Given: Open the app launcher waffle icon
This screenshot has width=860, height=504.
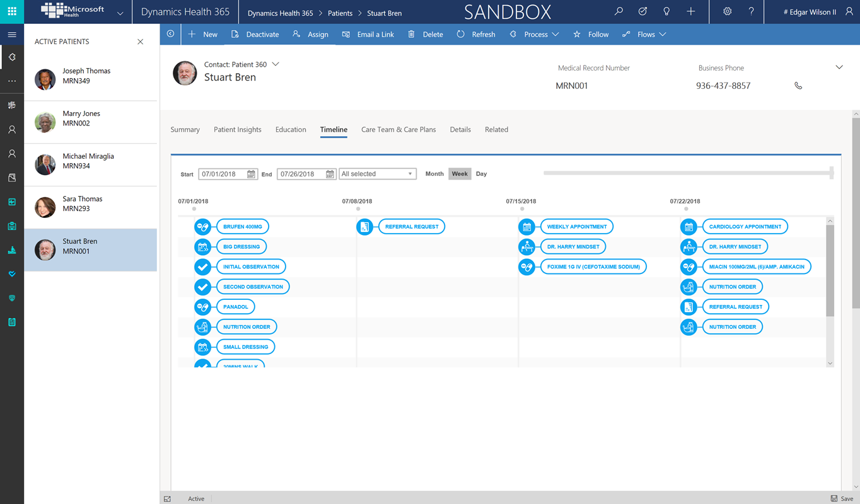Looking at the screenshot, I should [x=12, y=11].
